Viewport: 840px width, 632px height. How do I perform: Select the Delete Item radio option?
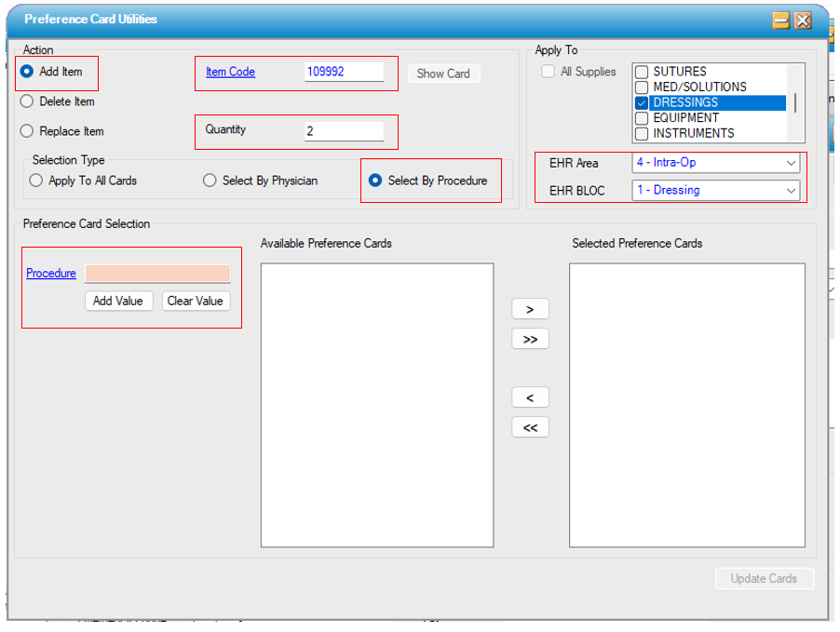(27, 101)
